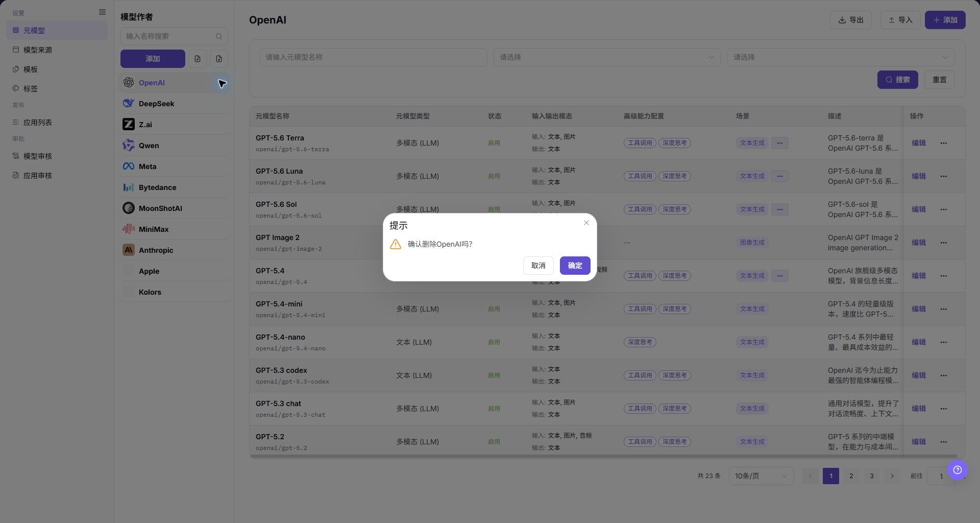Confirm deletion with the 确定 button

[575, 266]
